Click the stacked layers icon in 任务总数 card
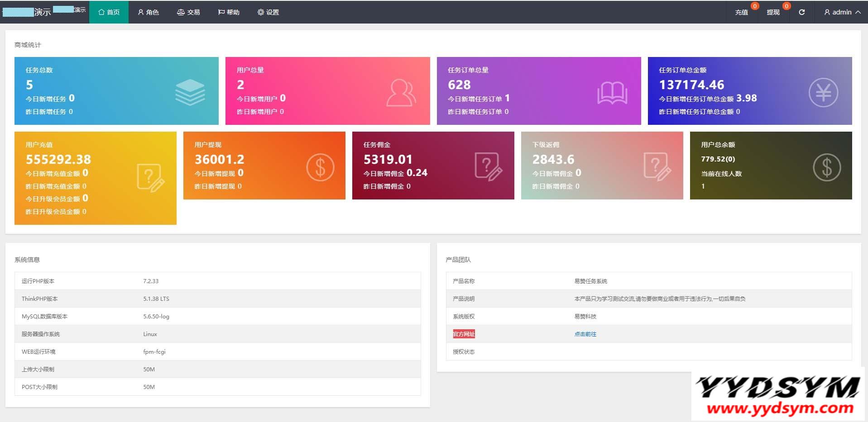This screenshot has height=422, width=868. tap(190, 92)
